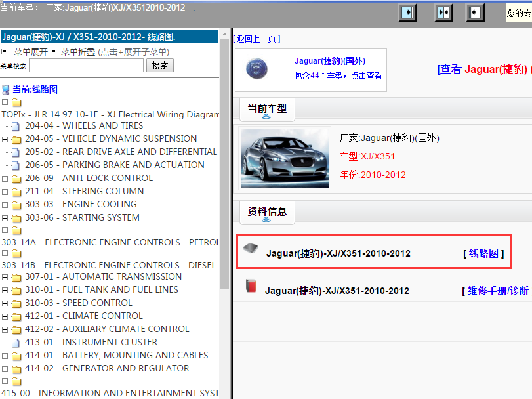
Task: Click the left tree panel vertical scrollbar
Action: point(224,164)
